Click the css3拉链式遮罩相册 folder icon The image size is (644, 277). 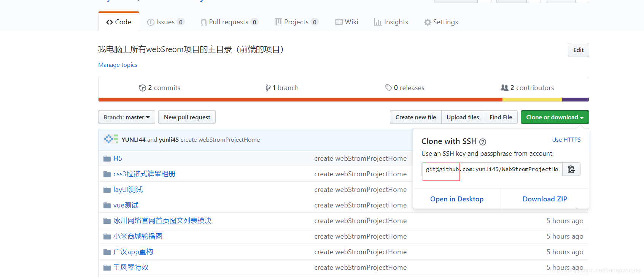(x=107, y=174)
